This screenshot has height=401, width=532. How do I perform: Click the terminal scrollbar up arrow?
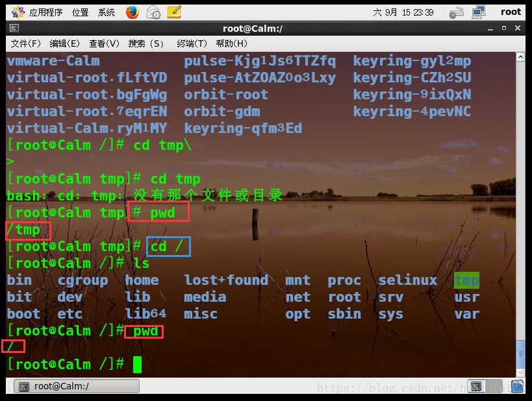click(520, 57)
